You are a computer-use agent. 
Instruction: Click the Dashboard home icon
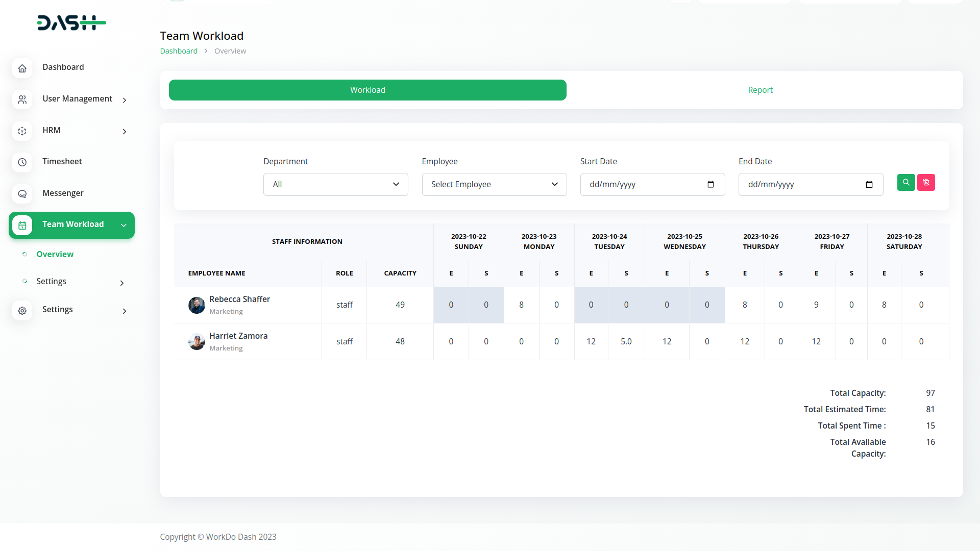[x=22, y=68]
